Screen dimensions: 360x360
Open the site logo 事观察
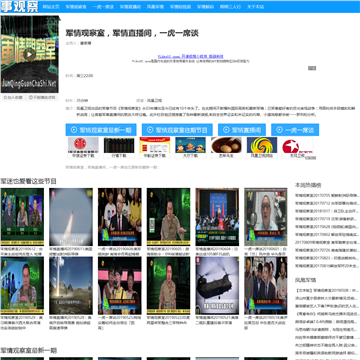point(19,6)
